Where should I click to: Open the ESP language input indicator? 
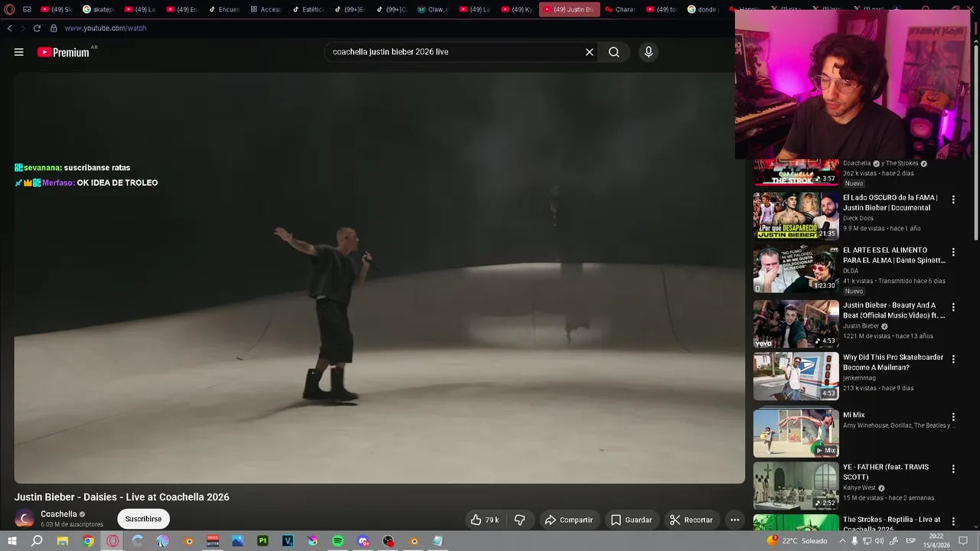[x=910, y=541]
